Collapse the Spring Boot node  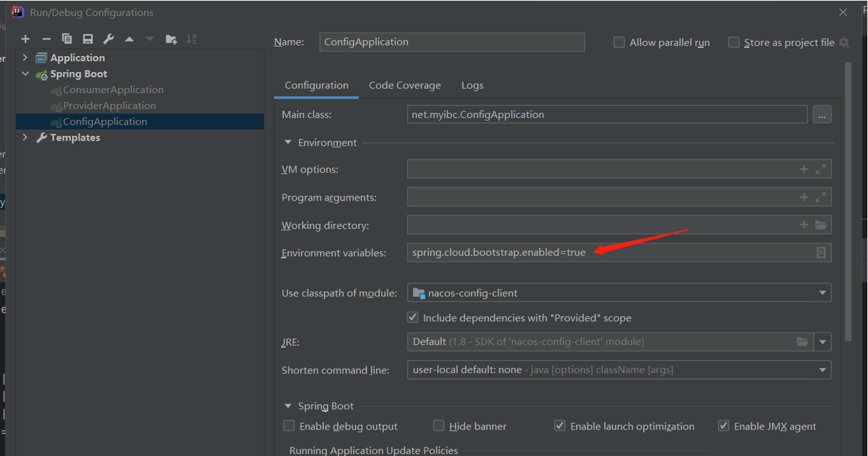25,74
